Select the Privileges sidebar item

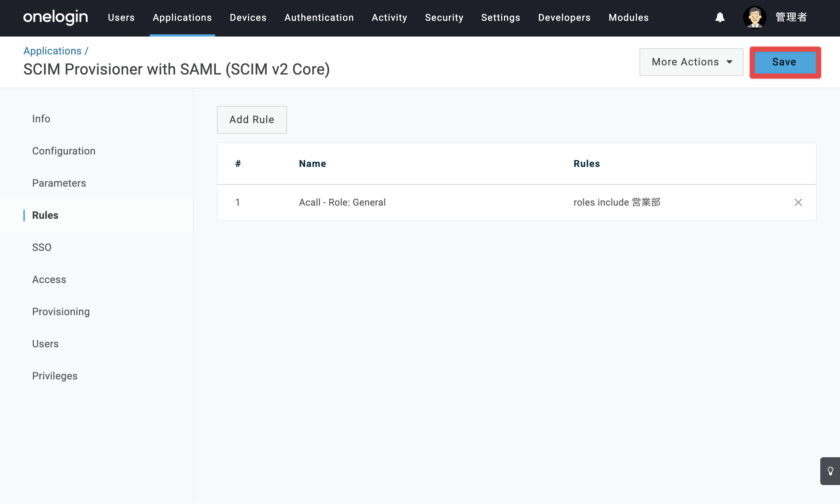click(x=55, y=376)
